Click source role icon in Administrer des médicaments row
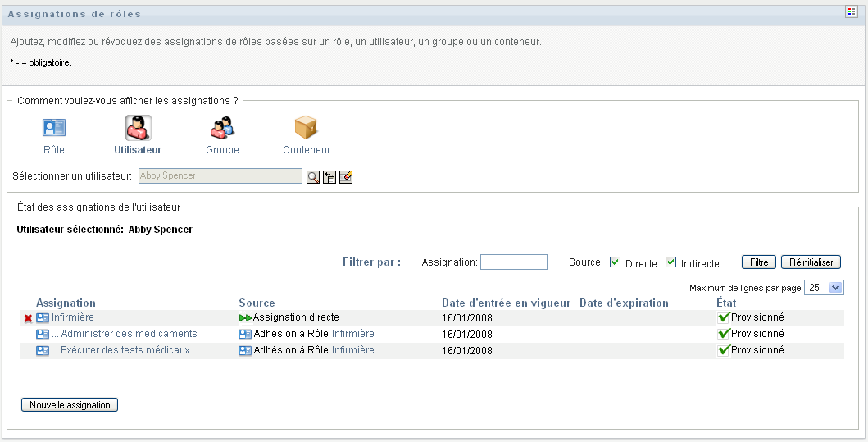The height and width of the screenshot is (442, 868). 245,335
